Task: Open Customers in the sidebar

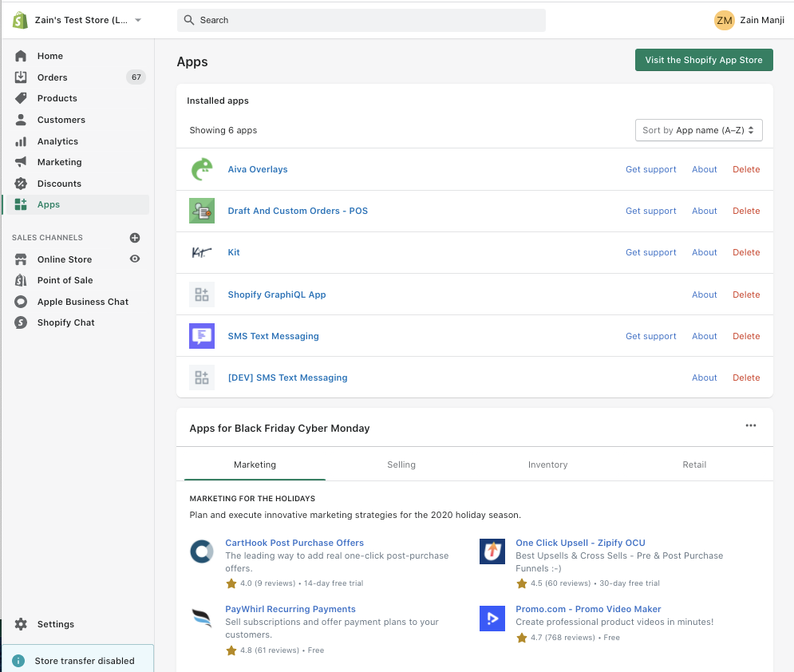Action: tap(61, 120)
